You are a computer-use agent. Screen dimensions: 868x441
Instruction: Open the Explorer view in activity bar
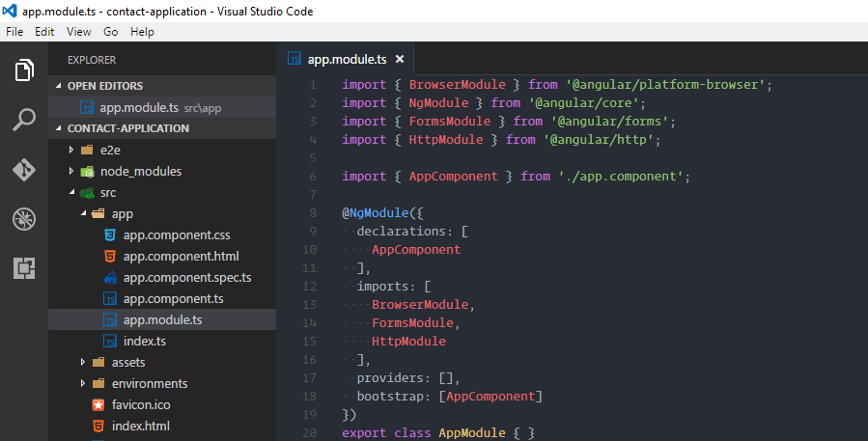24,70
